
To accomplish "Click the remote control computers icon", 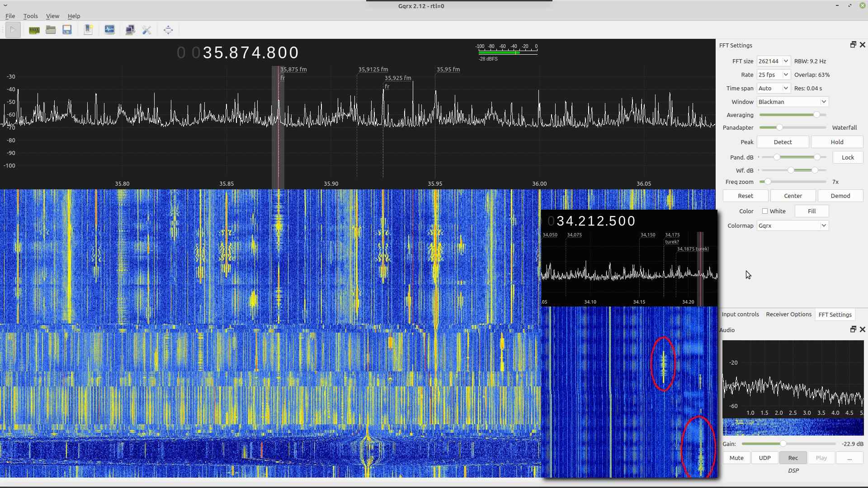I will (x=130, y=30).
